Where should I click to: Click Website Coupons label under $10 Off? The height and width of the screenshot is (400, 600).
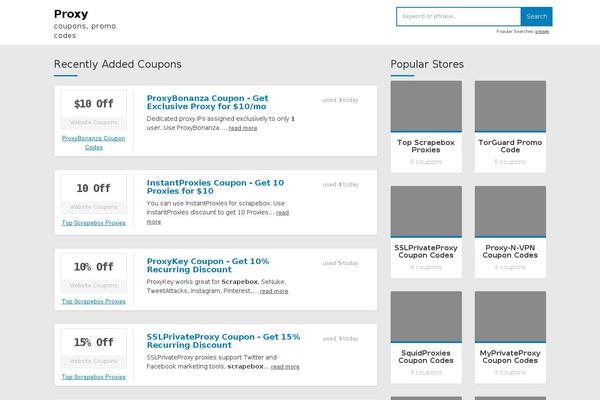tap(94, 122)
